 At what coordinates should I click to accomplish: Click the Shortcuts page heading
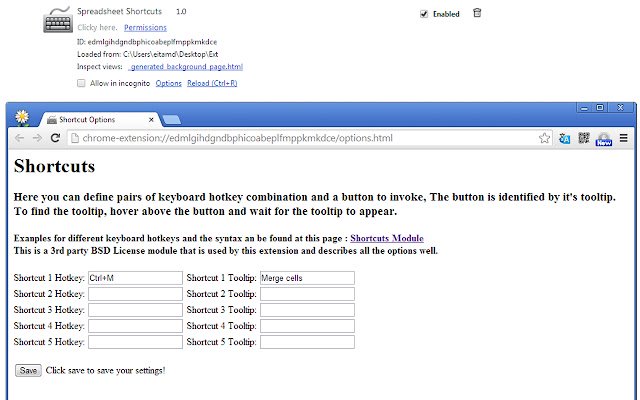point(54,166)
